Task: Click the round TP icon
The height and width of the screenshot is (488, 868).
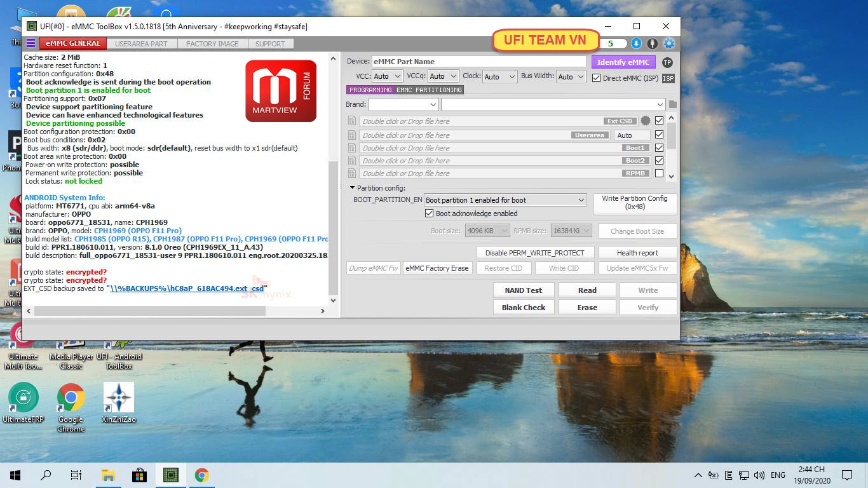Action: [x=667, y=62]
